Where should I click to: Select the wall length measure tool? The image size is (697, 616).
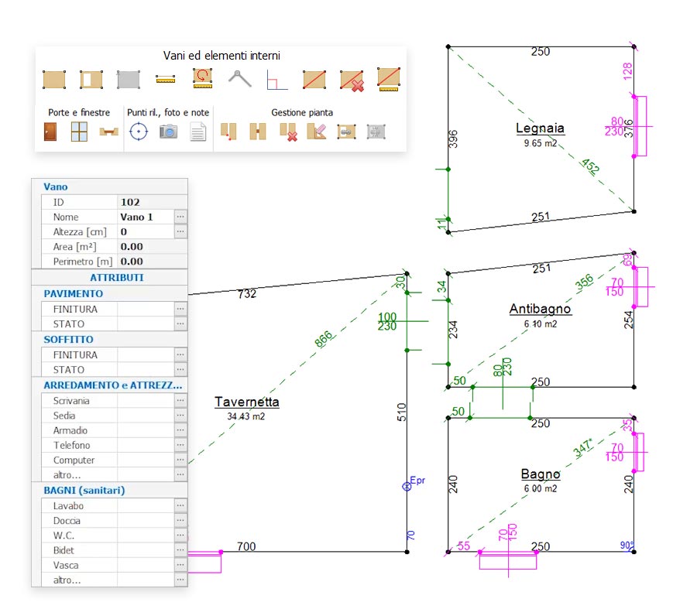tap(166, 80)
